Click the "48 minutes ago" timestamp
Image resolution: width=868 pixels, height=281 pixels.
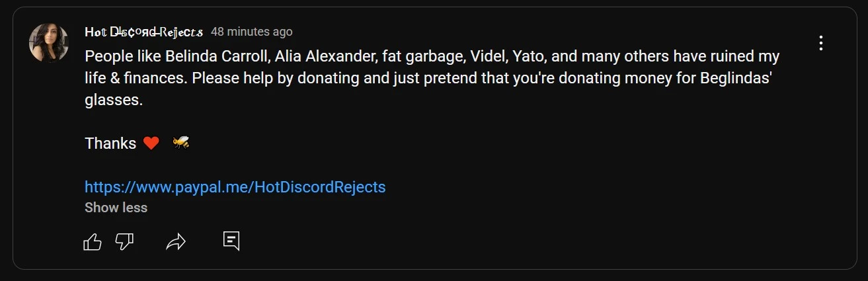pos(251,32)
